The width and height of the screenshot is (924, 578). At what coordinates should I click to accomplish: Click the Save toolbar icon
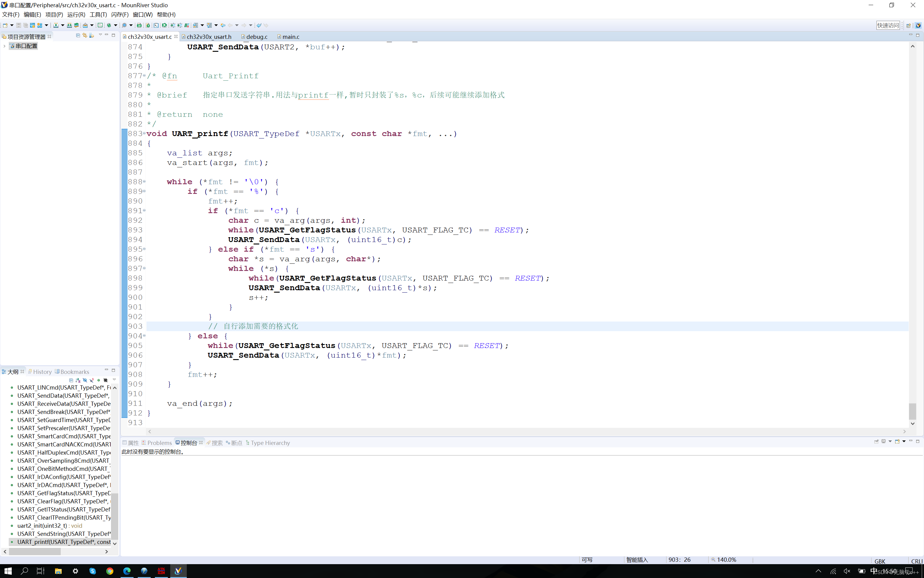coord(18,25)
